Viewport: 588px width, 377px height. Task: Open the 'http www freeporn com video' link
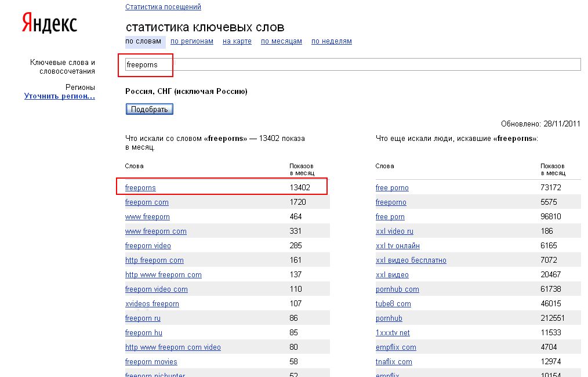click(x=173, y=347)
